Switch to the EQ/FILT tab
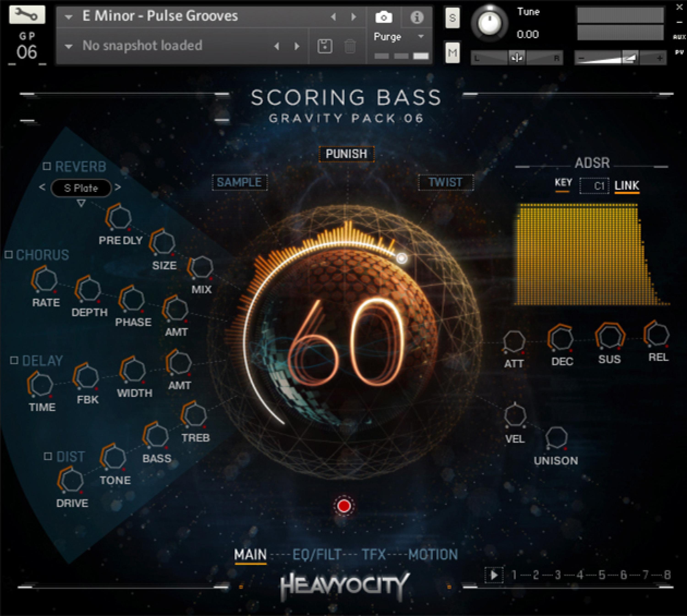Image resolution: width=687 pixels, height=616 pixels. (317, 555)
